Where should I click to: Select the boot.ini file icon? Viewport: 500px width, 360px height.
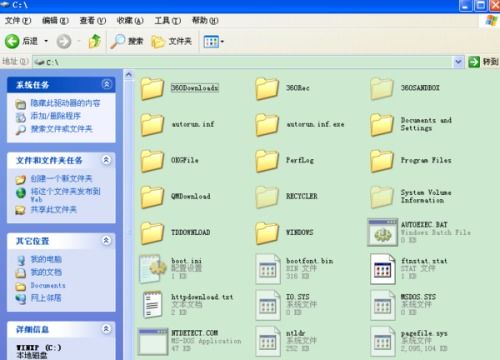(x=153, y=269)
